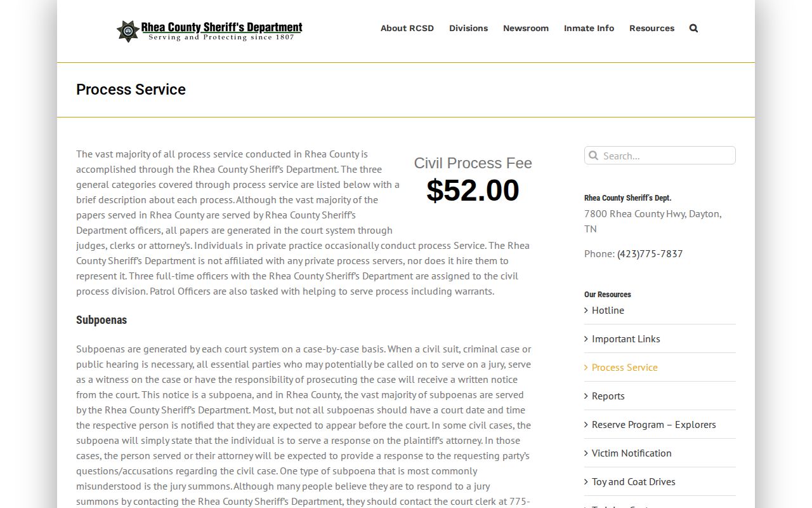Open the About RCSD menu

pyautogui.click(x=407, y=28)
